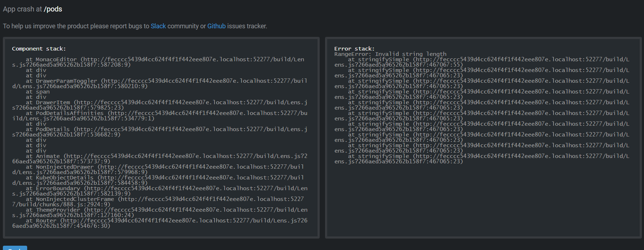Click the 'App crash at /pods' heading

[33, 9]
